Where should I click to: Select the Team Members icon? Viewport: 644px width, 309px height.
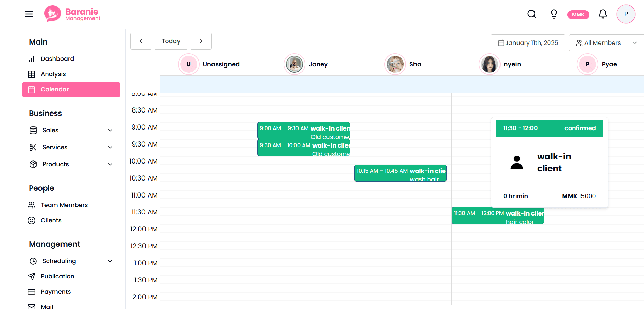32,205
